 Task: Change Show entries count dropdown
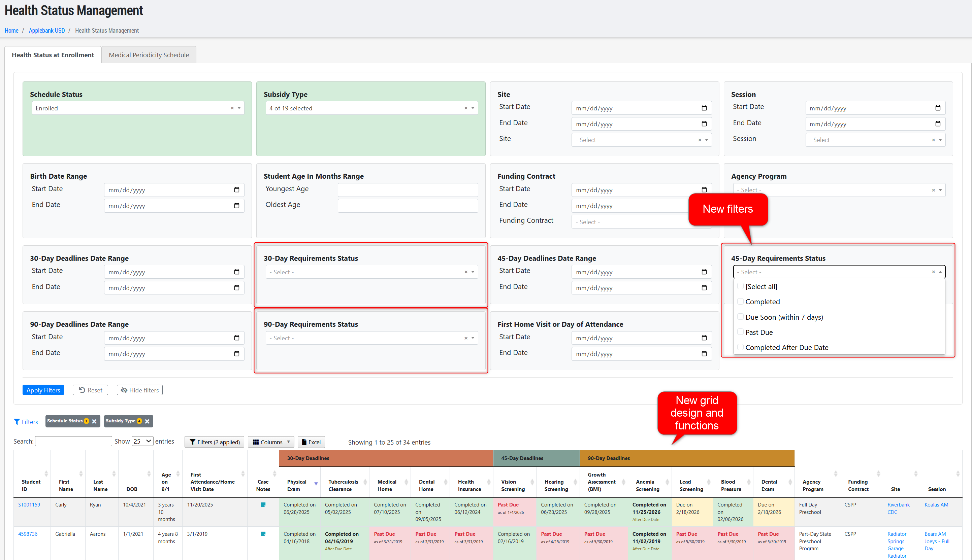coord(142,441)
